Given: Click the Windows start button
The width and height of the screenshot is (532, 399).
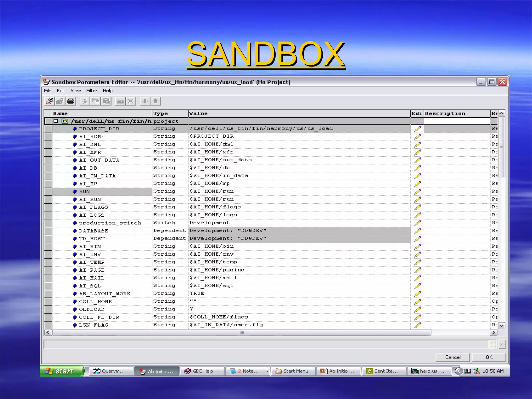Looking at the screenshot, I should click(62, 371).
